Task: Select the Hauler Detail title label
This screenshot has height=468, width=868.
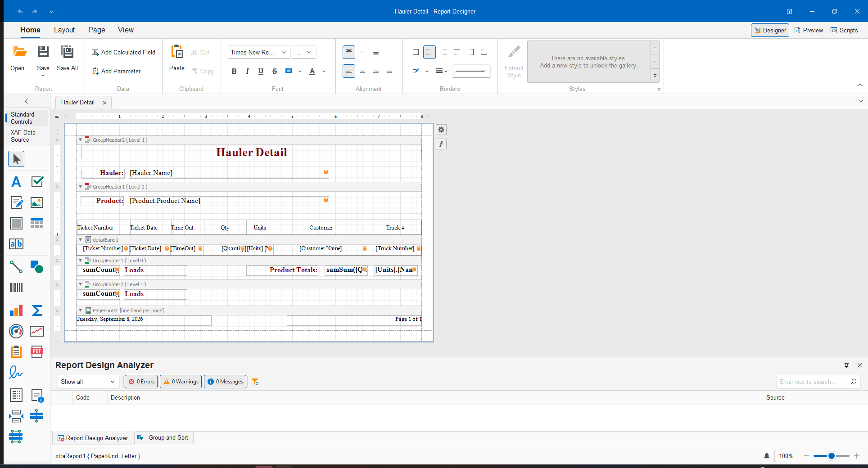Action: tap(252, 152)
